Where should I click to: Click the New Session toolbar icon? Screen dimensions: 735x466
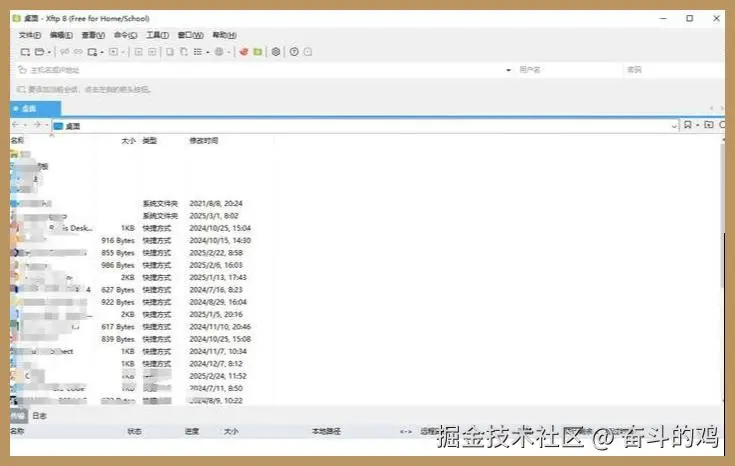pos(25,52)
